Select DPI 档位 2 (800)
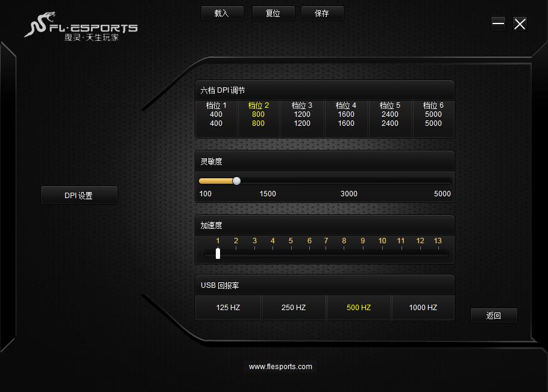The height and width of the screenshot is (392, 548). [259, 119]
